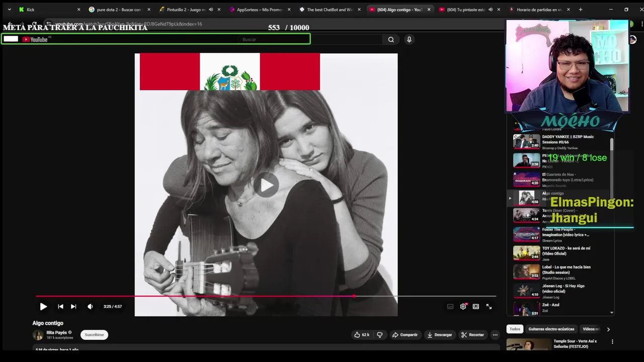Open the tab search dropdown arrow
Screen dimensions: 644x362
click(9, 10)
